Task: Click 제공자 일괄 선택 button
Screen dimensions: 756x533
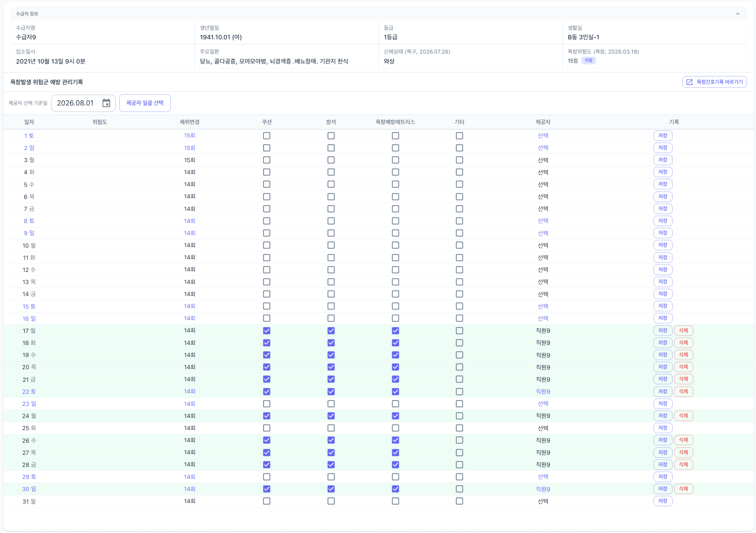Action: [x=145, y=103]
